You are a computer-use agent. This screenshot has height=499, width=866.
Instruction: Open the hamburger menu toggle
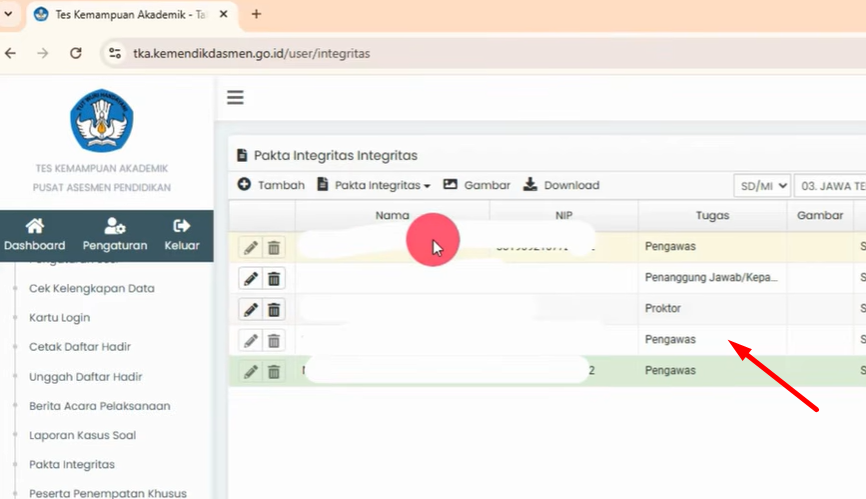[x=235, y=98]
